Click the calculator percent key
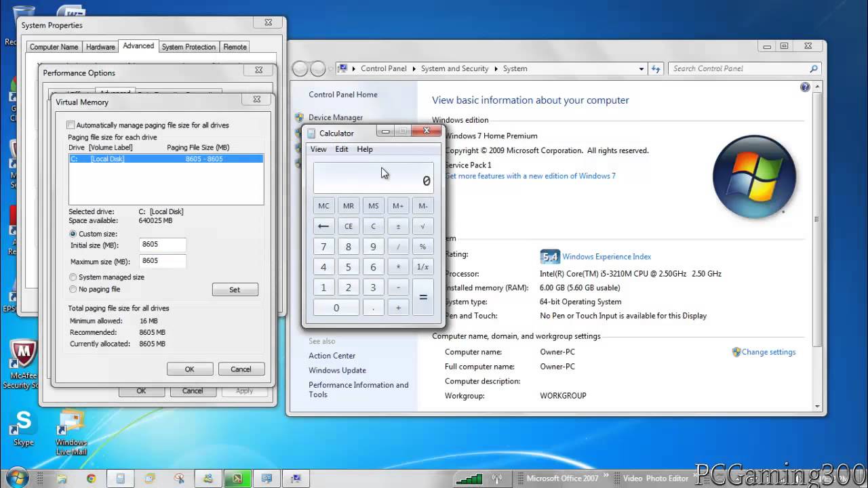The height and width of the screenshot is (488, 868). point(422,247)
